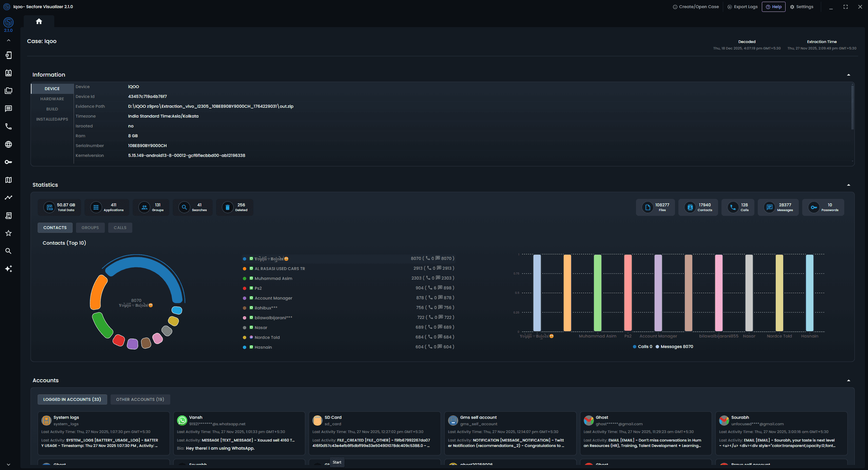Click Create/Open Case button
This screenshot has width=868, height=470.
tap(696, 7)
